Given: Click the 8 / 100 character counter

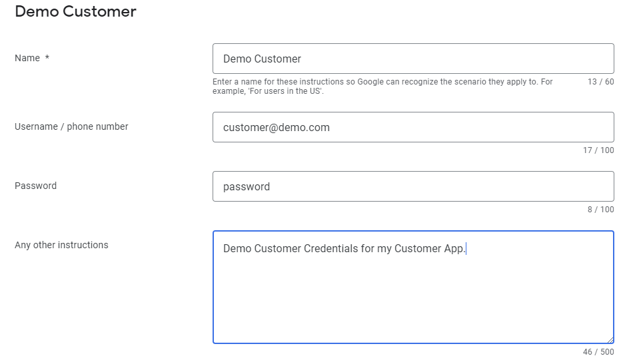Looking at the screenshot, I should click(600, 210).
